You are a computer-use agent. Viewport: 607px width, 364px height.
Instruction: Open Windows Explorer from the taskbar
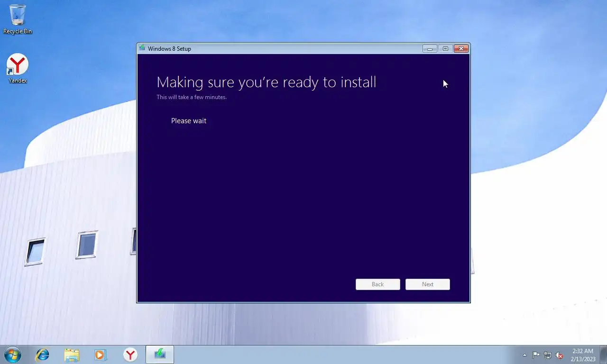[72, 355]
